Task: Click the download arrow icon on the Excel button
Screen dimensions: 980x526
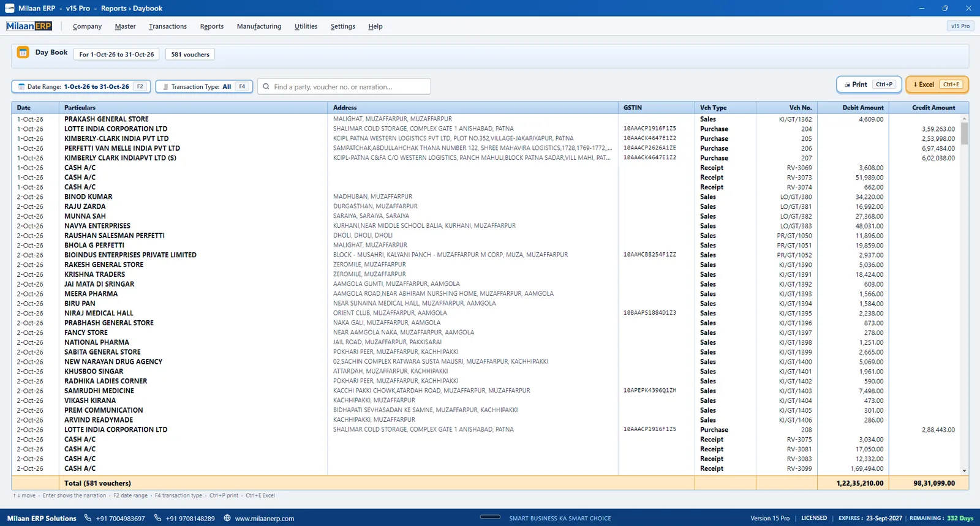Action: pyautogui.click(x=915, y=85)
